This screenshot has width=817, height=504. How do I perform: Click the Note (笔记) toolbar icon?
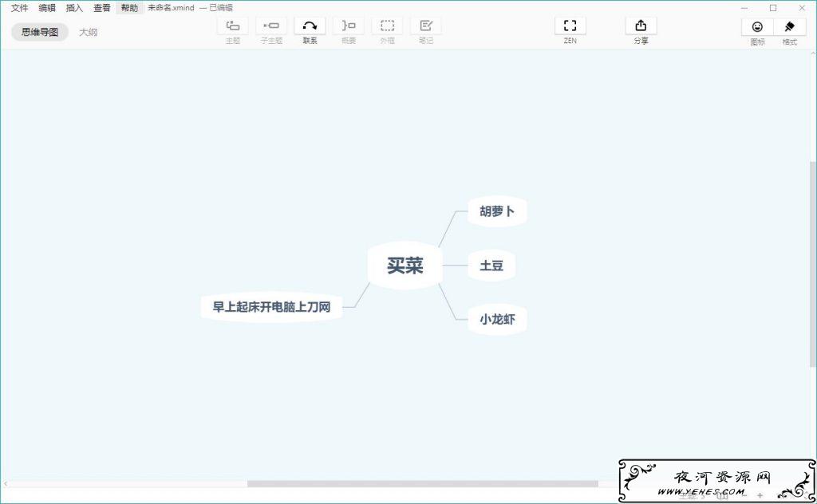[x=426, y=26]
